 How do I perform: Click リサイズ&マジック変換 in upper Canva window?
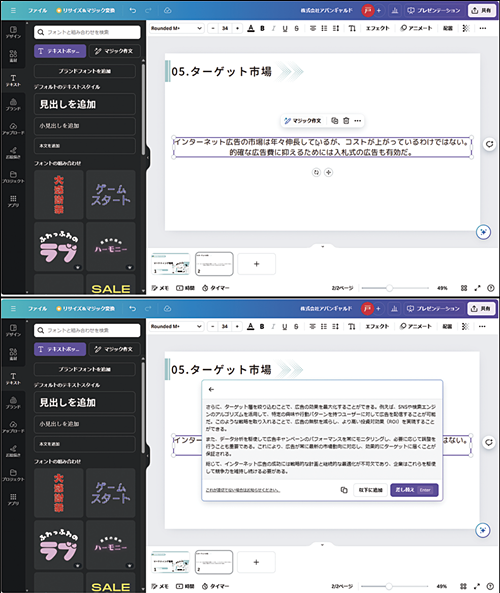tap(85, 11)
